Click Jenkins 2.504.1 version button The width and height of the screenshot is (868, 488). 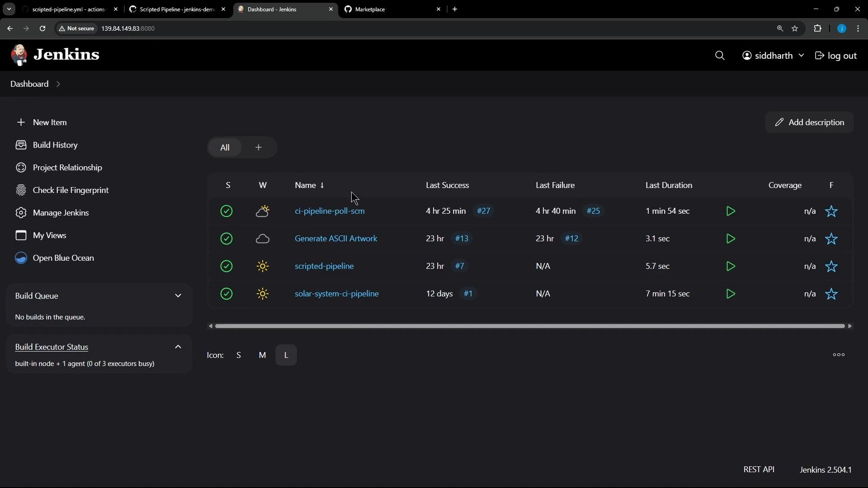point(826,470)
